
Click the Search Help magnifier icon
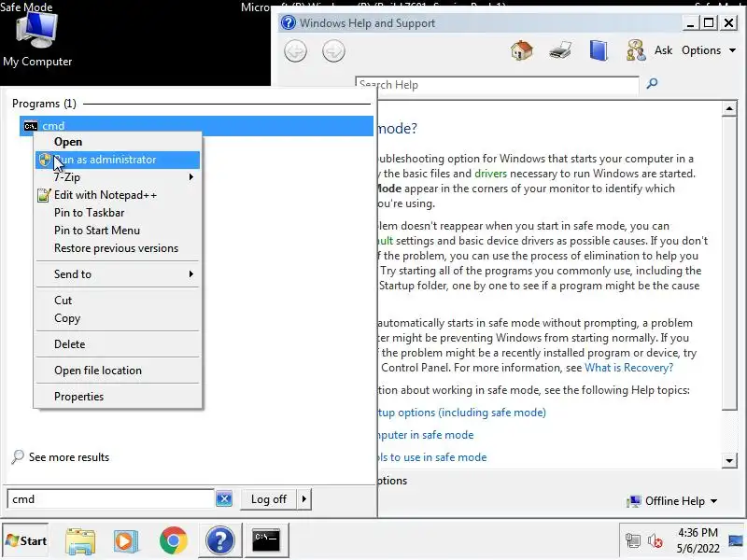[652, 84]
